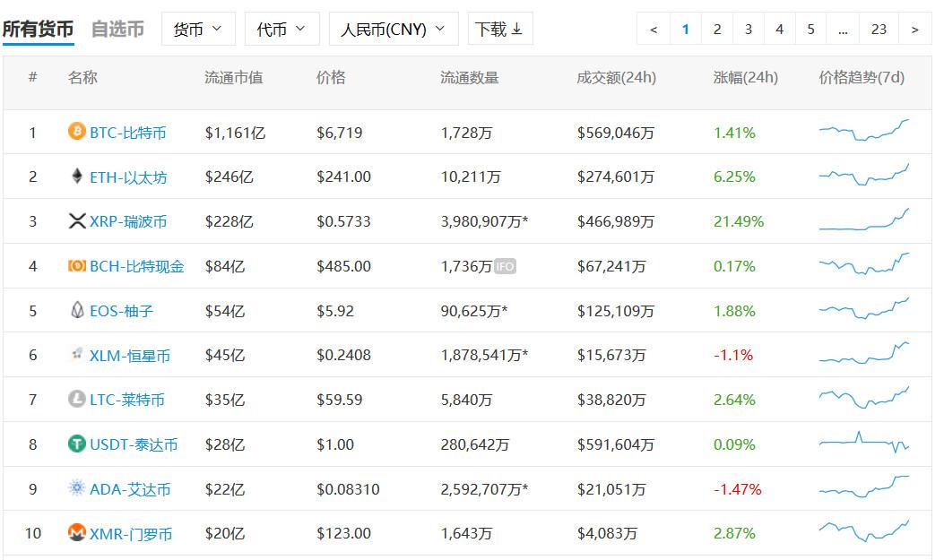
Task: View the EOS 7-day price trend chart
Action: 864,308
